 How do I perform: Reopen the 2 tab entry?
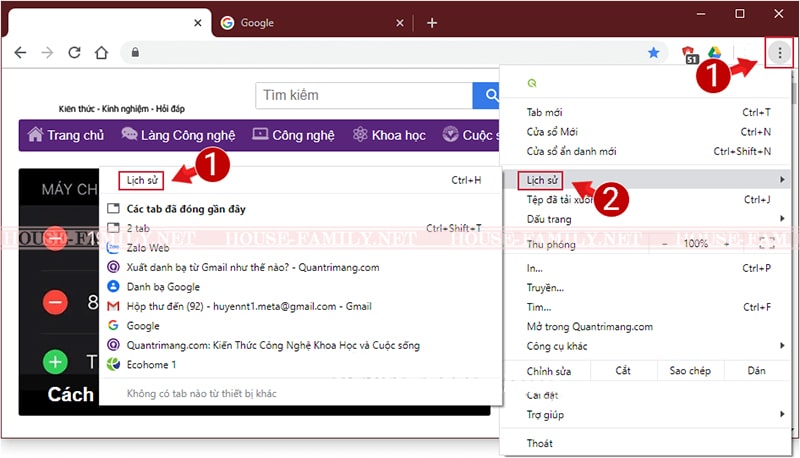(301, 228)
